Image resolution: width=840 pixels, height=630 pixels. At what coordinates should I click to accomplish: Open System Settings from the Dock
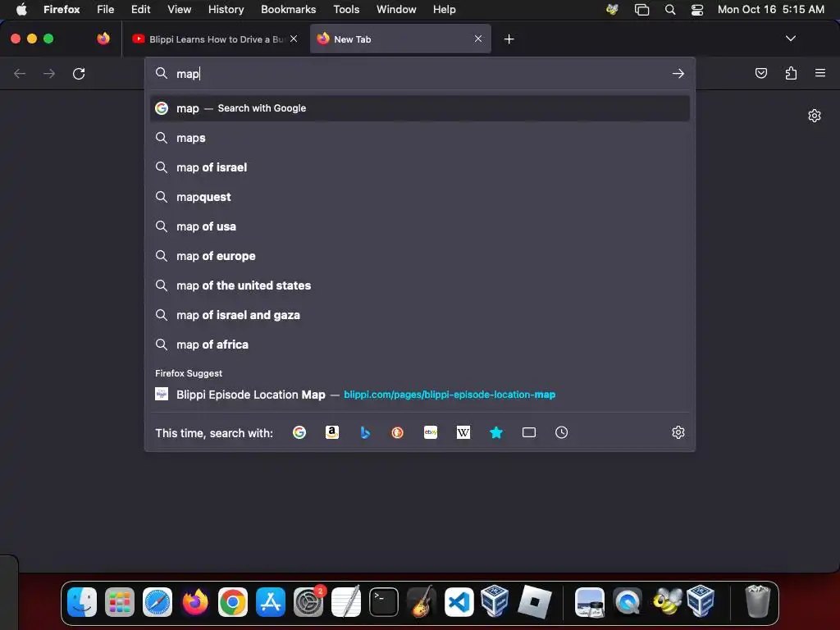pyautogui.click(x=308, y=602)
